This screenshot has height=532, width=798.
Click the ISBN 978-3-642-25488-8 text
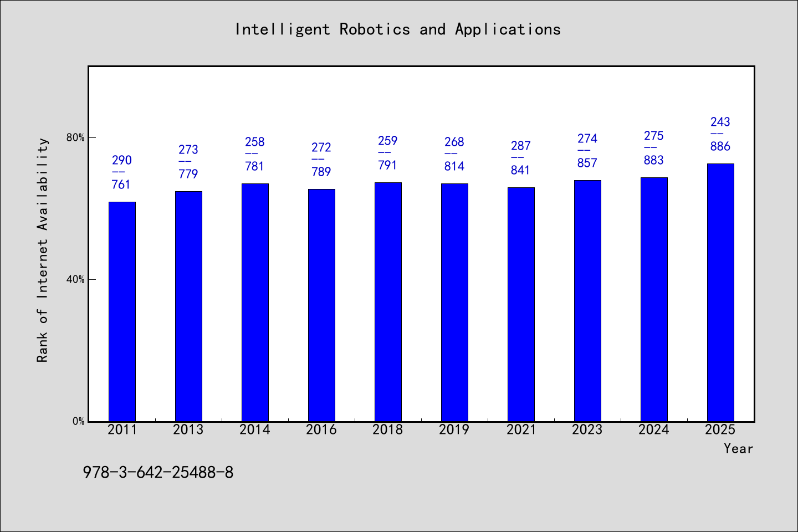(x=158, y=473)
